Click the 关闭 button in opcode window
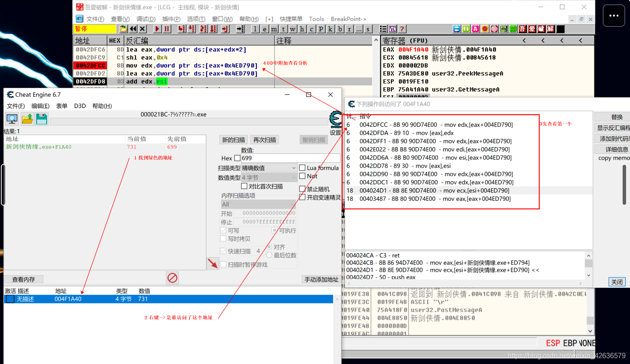 (x=617, y=282)
